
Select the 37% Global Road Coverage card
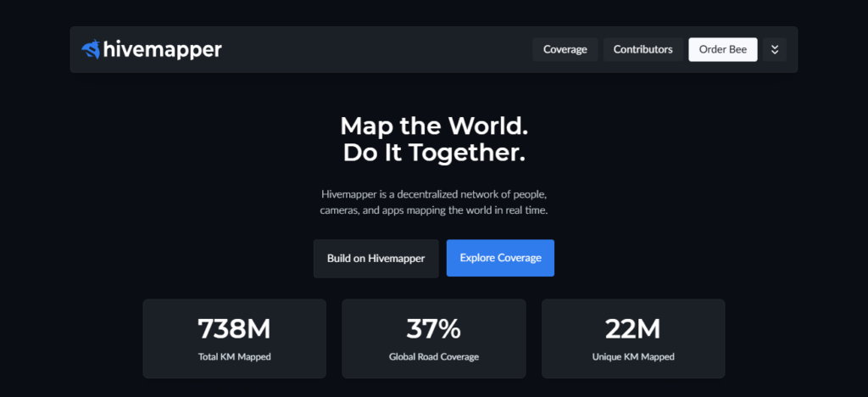tap(433, 338)
